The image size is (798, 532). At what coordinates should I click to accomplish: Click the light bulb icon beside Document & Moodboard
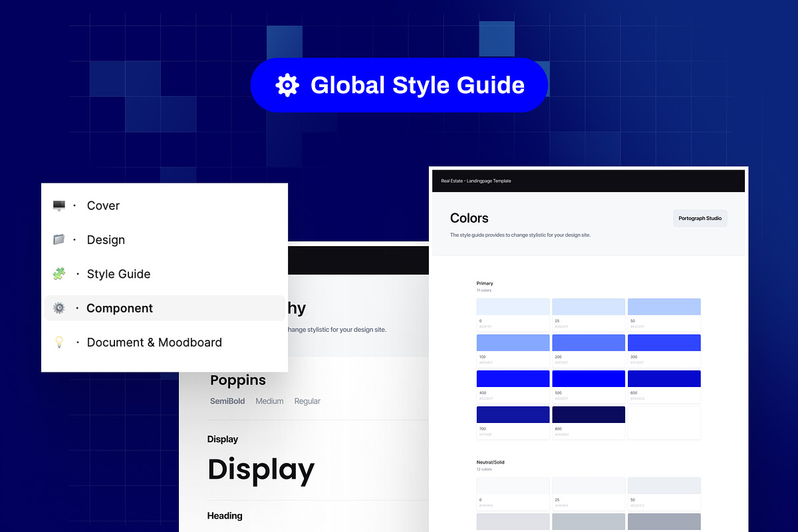tap(59, 342)
